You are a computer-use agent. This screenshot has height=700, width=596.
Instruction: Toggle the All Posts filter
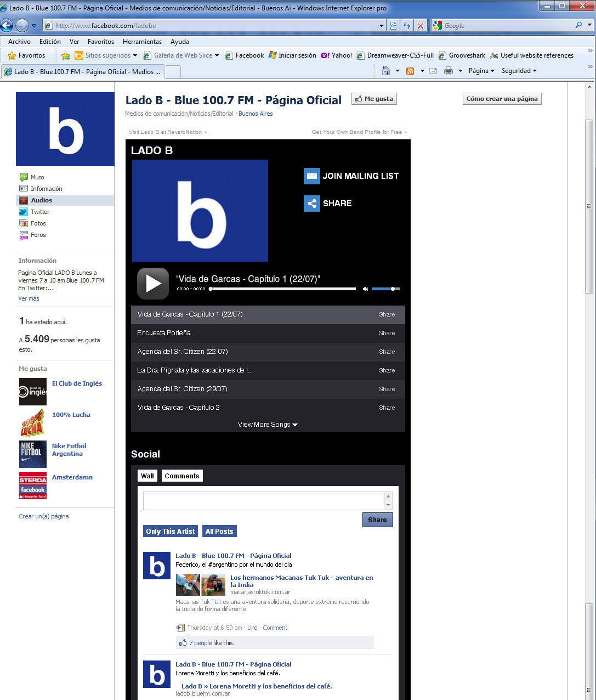pos(219,531)
